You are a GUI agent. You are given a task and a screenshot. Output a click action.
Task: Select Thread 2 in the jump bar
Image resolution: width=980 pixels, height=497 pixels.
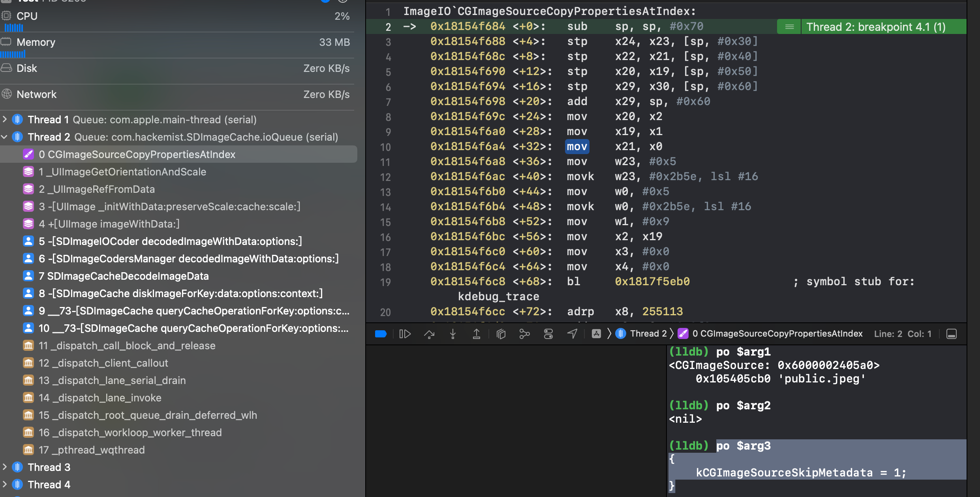point(648,334)
